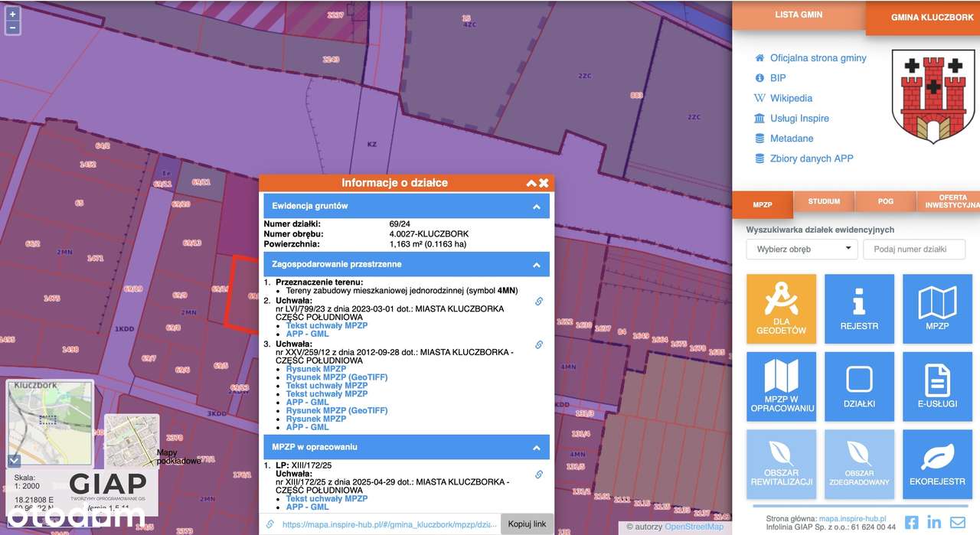Select GMINA KLUCZBORK tab

(922, 17)
